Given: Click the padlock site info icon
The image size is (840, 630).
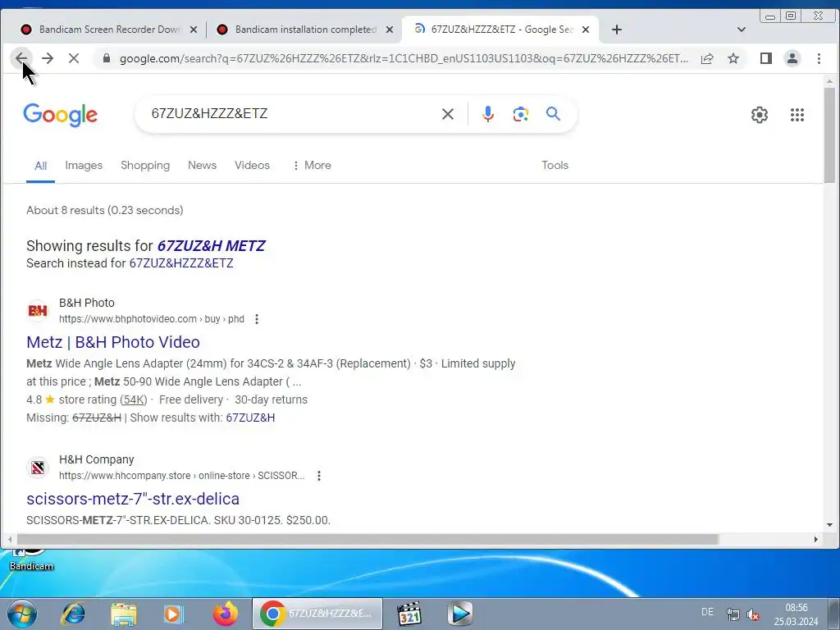Looking at the screenshot, I should coord(107,58).
